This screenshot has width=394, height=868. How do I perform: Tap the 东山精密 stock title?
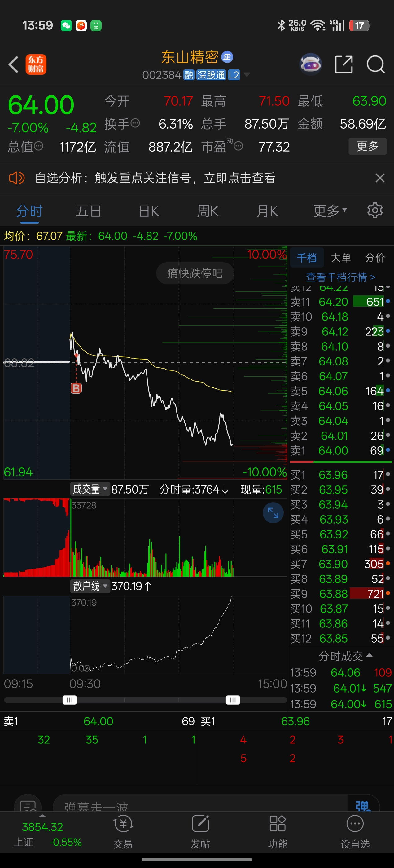tap(190, 57)
